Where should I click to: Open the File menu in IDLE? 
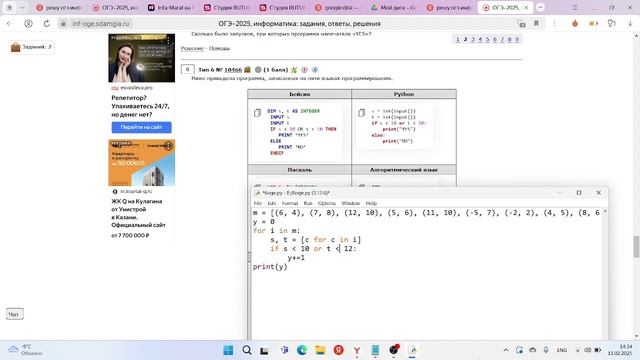click(258, 203)
